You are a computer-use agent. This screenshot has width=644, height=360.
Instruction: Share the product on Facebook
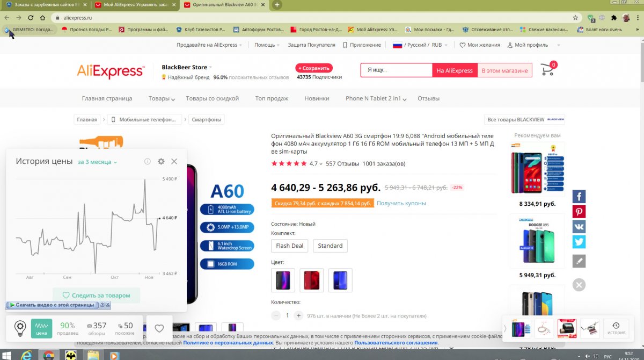(579, 197)
